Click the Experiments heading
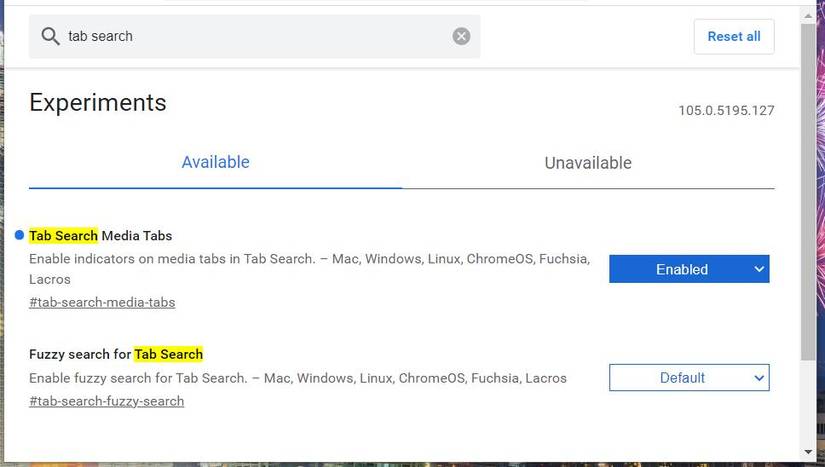Image resolution: width=825 pixels, height=467 pixels. click(98, 102)
